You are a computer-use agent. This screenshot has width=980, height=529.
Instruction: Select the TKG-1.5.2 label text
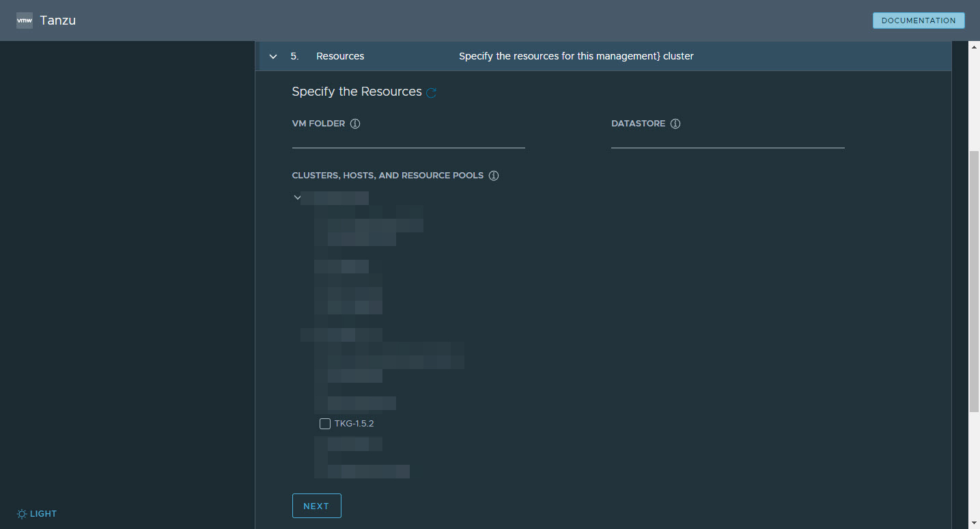point(354,424)
